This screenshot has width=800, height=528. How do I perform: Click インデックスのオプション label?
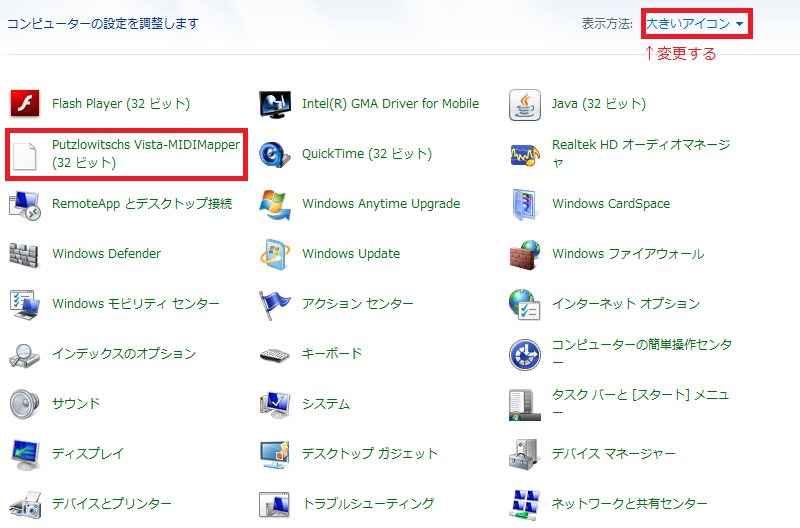[124, 354]
